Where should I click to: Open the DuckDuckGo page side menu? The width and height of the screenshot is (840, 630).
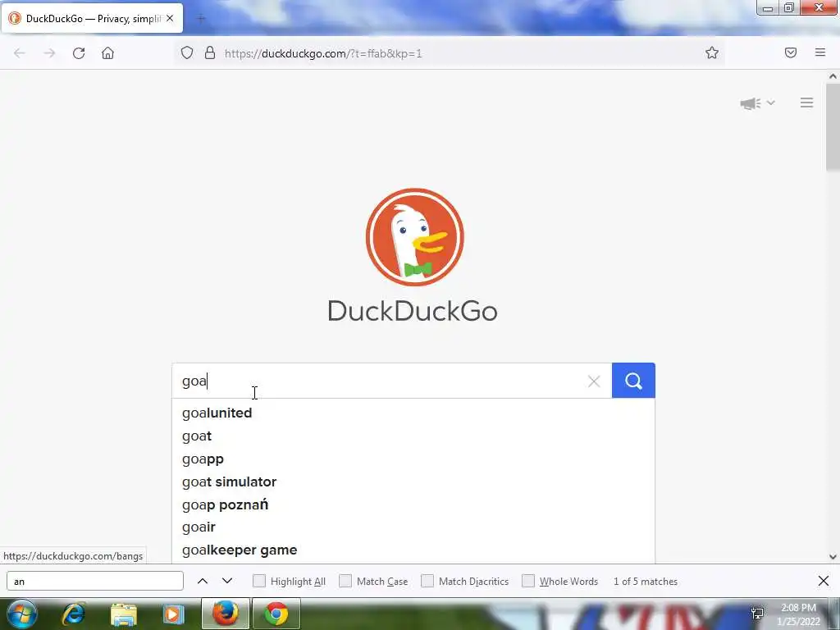point(806,103)
